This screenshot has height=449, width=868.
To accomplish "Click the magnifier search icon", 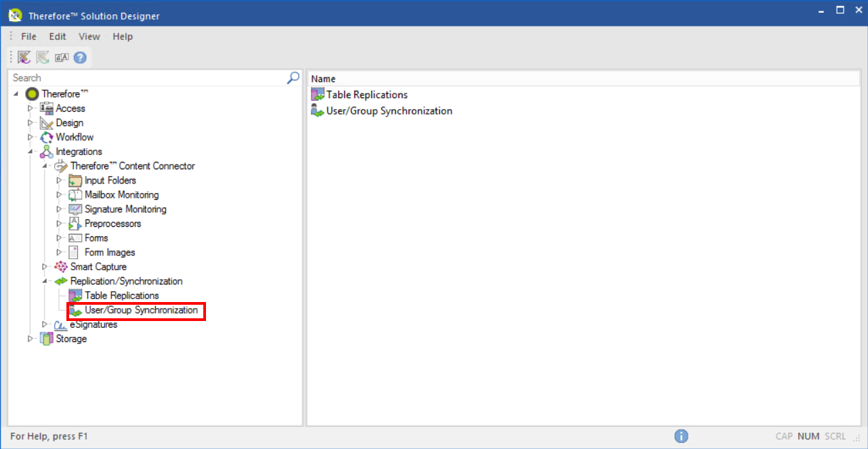I will click(293, 78).
